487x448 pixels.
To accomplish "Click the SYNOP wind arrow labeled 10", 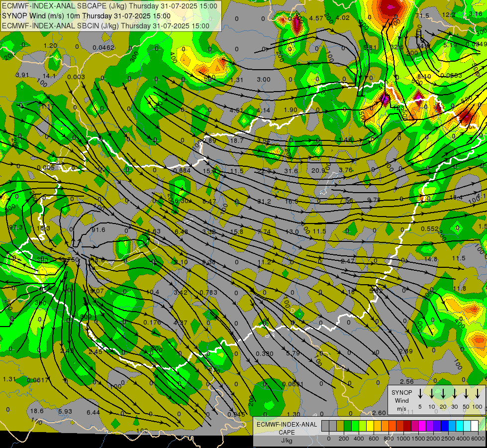I will click(432, 394).
